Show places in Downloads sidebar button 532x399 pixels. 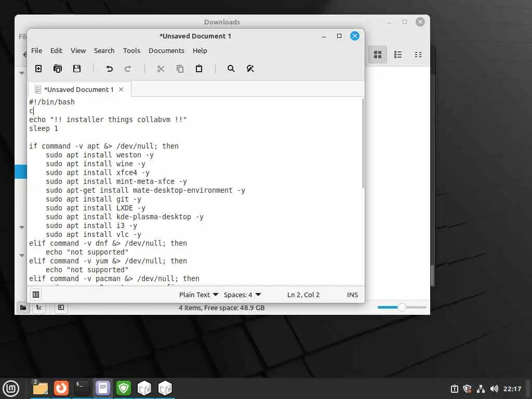(x=23, y=308)
